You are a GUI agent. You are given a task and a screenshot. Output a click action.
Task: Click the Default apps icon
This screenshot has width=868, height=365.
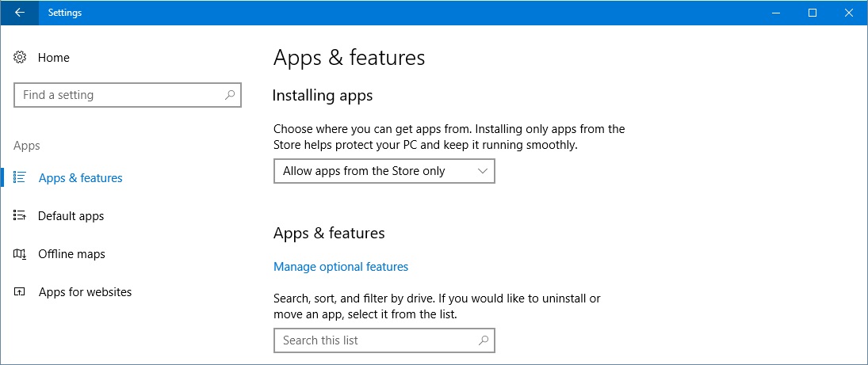click(20, 215)
